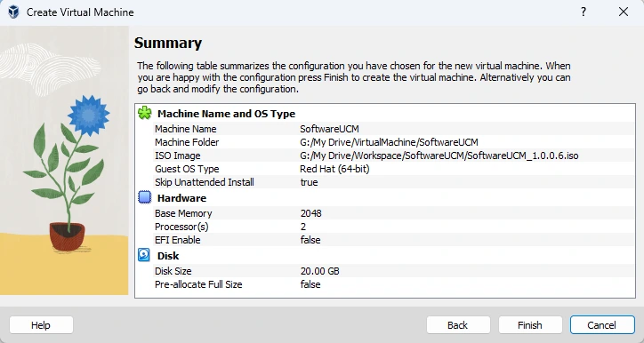Finish creating the virtual machine
Screen dimensions: 644x343
[x=530, y=325]
